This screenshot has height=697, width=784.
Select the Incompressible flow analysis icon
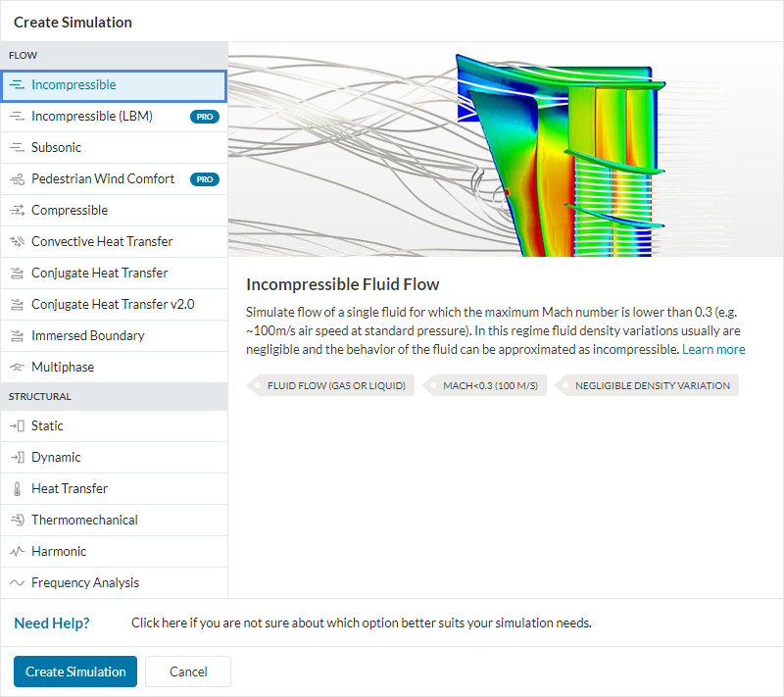pos(17,86)
